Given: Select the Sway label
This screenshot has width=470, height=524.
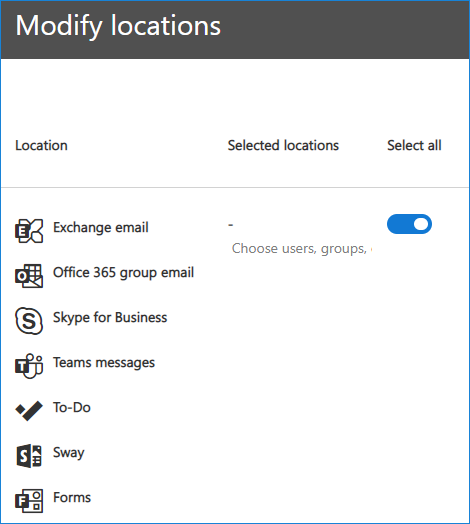Looking at the screenshot, I should (69, 453).
